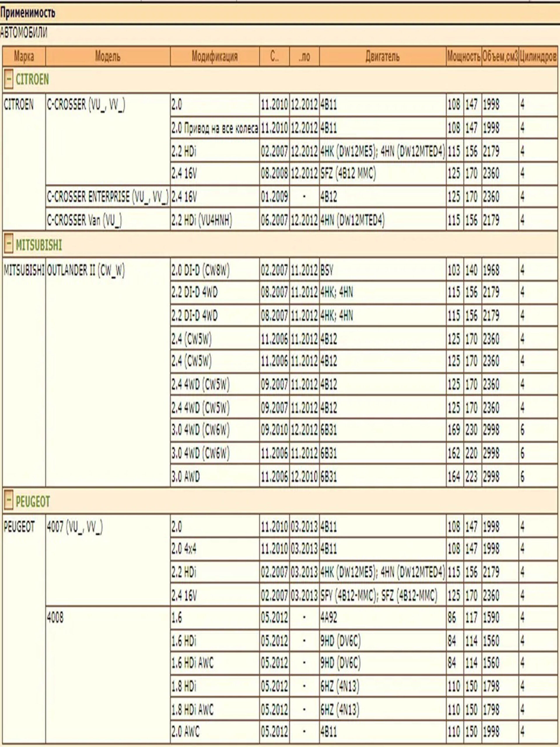Click the Цилиндров column header
The height and width of the screenshot is (747, 560).
click(x=538, y=57)
